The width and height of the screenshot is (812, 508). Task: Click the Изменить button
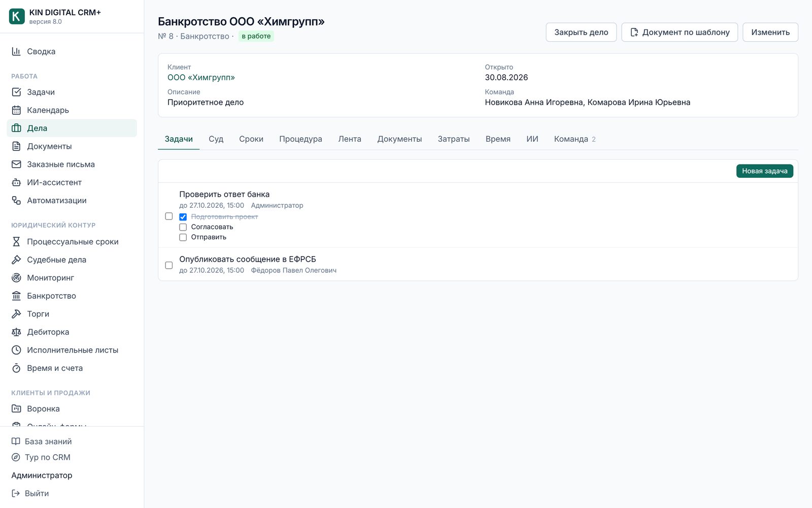pos(770,32)
